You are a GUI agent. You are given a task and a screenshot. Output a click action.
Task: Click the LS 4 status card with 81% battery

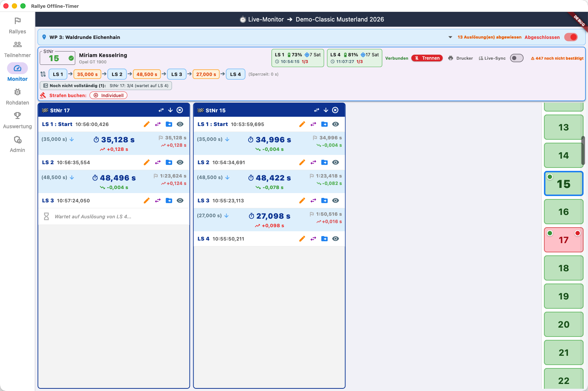coord(354,58)
